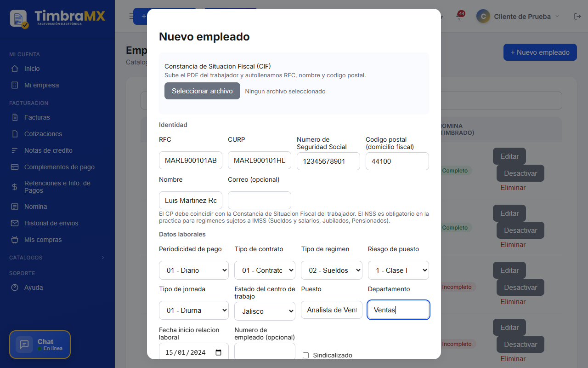Click the Notas de credito icon
This screenshot has width=588, height=368.
tap(15, 150)
